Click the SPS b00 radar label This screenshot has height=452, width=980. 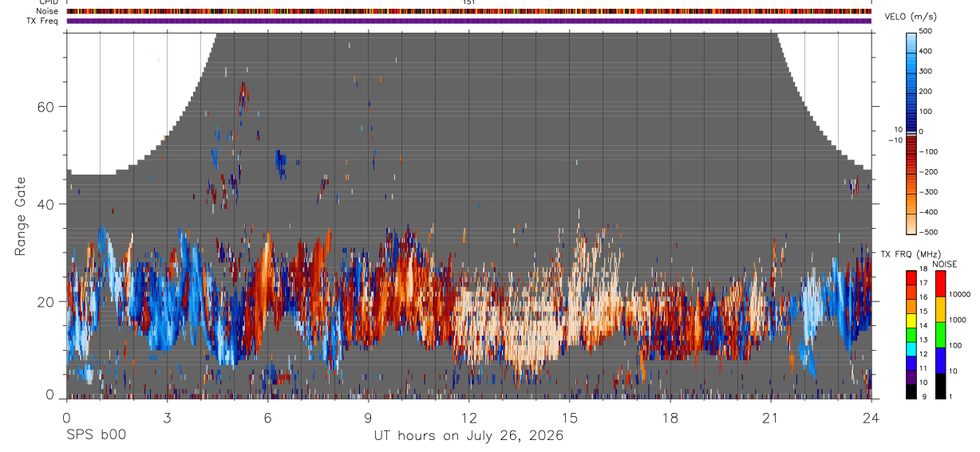coord(96,435)
